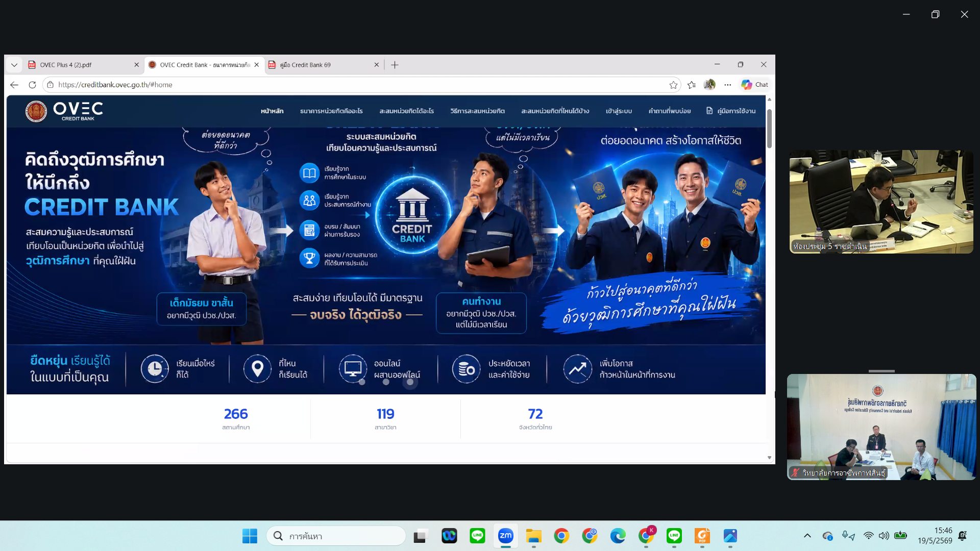Open the browser profile avatar
This screenshot has height=551, width=980.
click(709, 85)
